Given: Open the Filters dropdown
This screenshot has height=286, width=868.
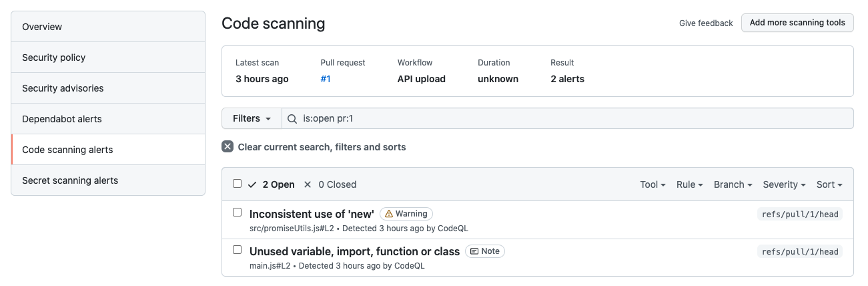Looking at the screenshot, I should (x=252, y=118).
